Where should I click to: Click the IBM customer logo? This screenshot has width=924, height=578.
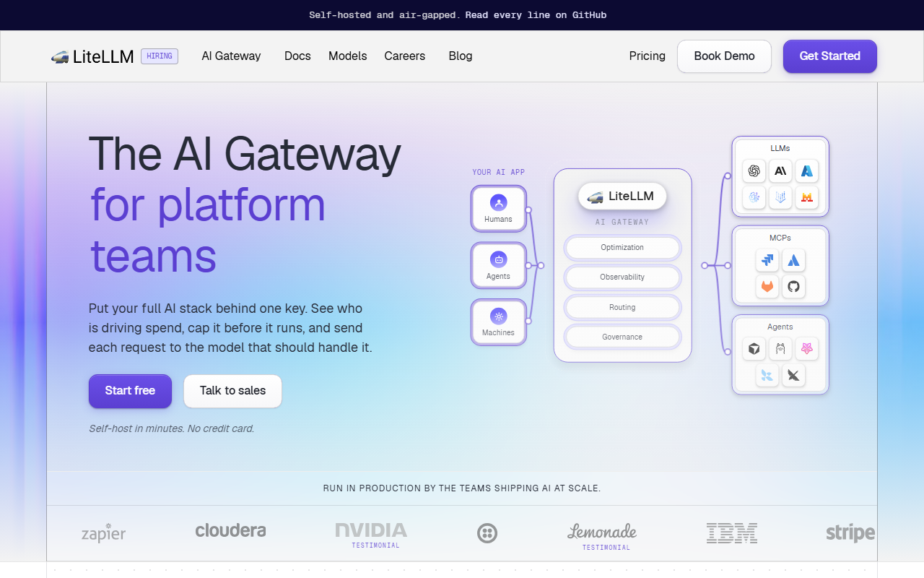coord(732,533)
